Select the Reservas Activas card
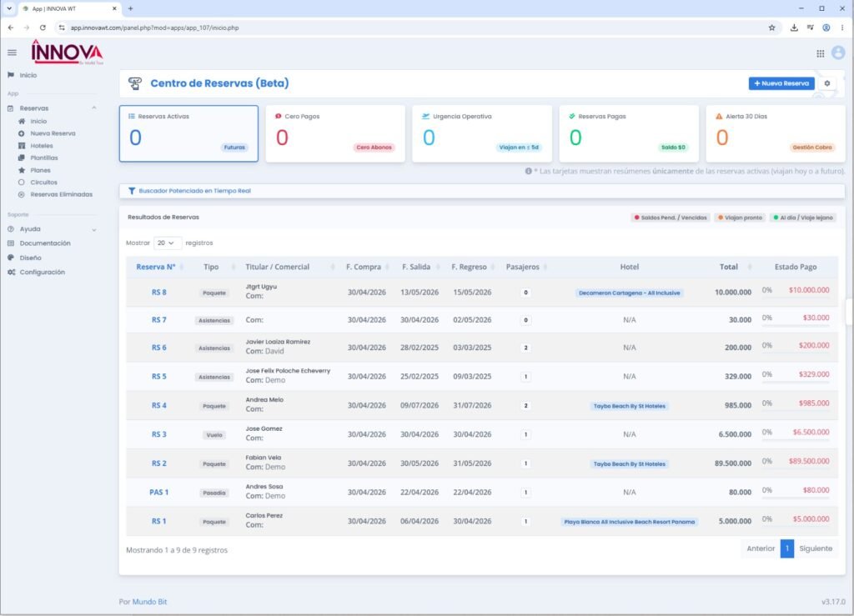854x616 pixels. click(188, 133)
